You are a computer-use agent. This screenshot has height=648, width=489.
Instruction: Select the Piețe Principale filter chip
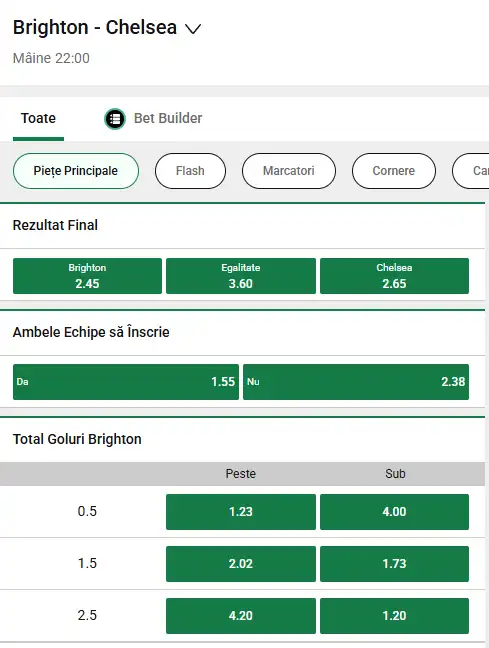point(76,171)
